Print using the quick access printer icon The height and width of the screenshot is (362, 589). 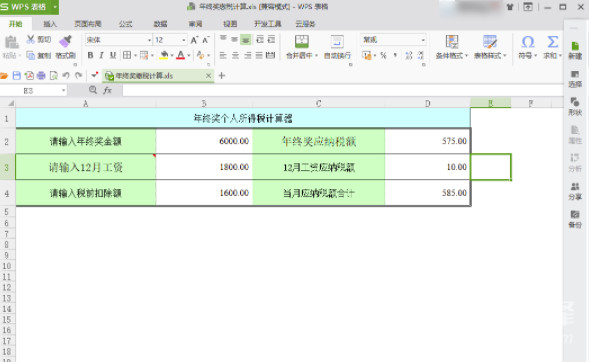41,75
